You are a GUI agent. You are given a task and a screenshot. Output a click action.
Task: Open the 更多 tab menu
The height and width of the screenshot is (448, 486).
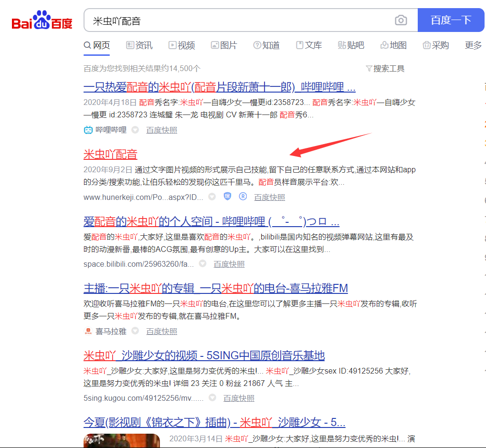pos(473,45)
